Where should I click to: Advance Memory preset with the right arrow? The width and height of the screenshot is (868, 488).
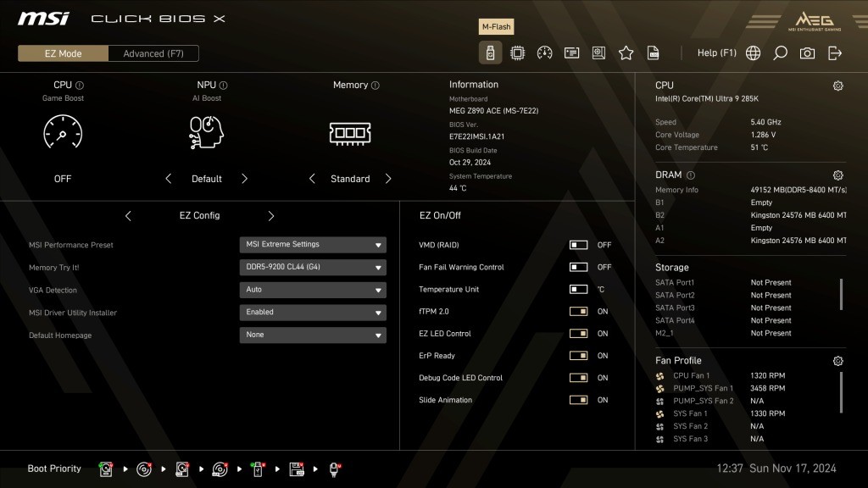[388, 179]
